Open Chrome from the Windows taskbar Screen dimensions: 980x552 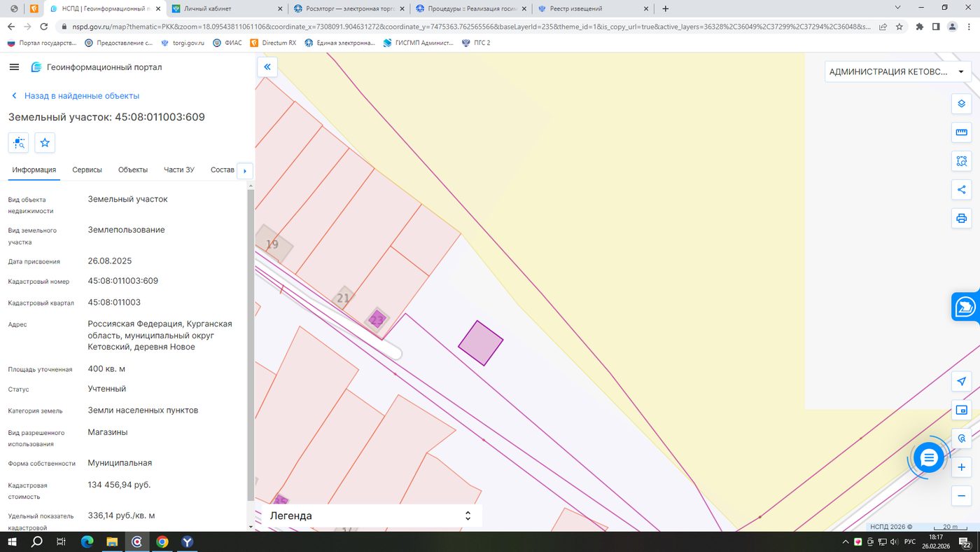click(x=162, y=541)
